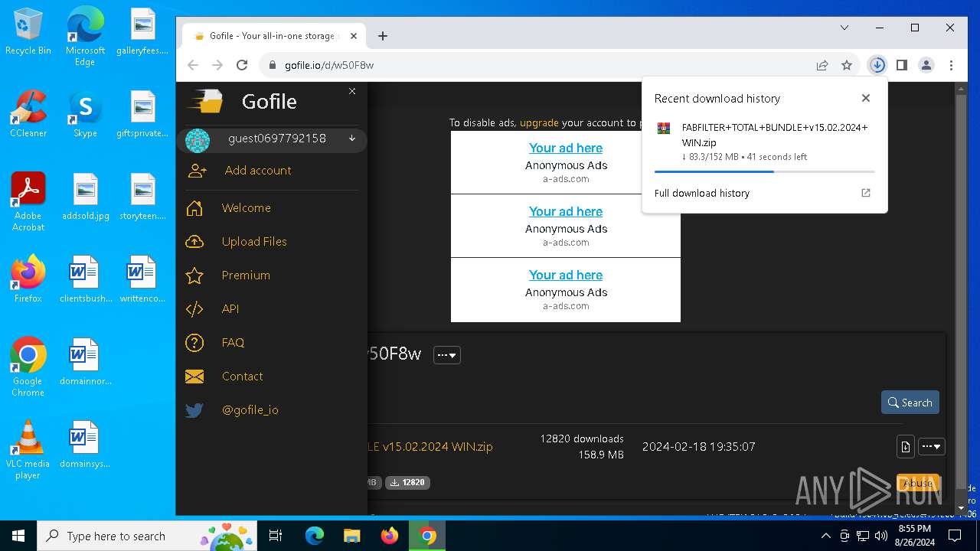Open Microsoft Edge from taskbar

(x=314, y=536)
